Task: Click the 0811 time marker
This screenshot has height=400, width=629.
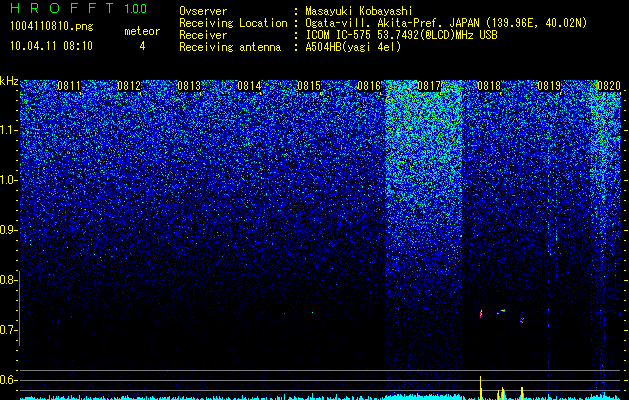Action: coord(69,86)
